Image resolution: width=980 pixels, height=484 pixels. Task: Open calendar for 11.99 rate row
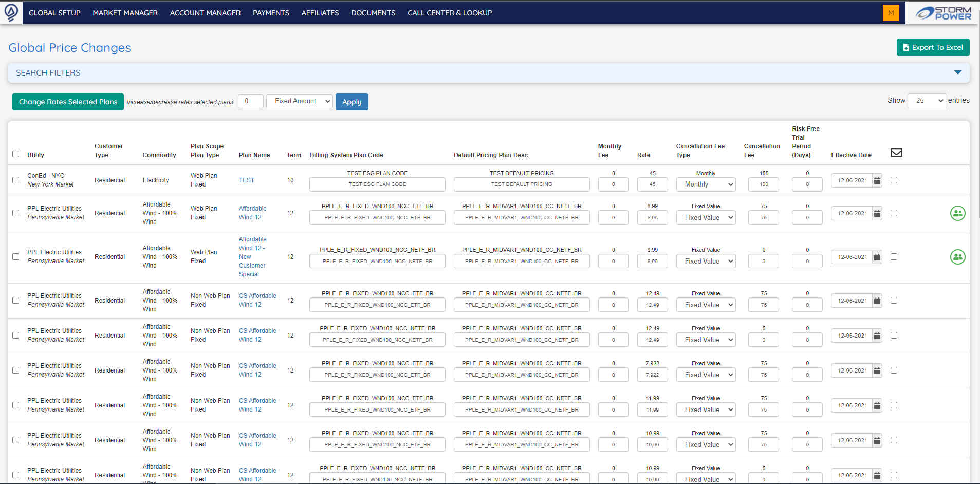point(877,405)
